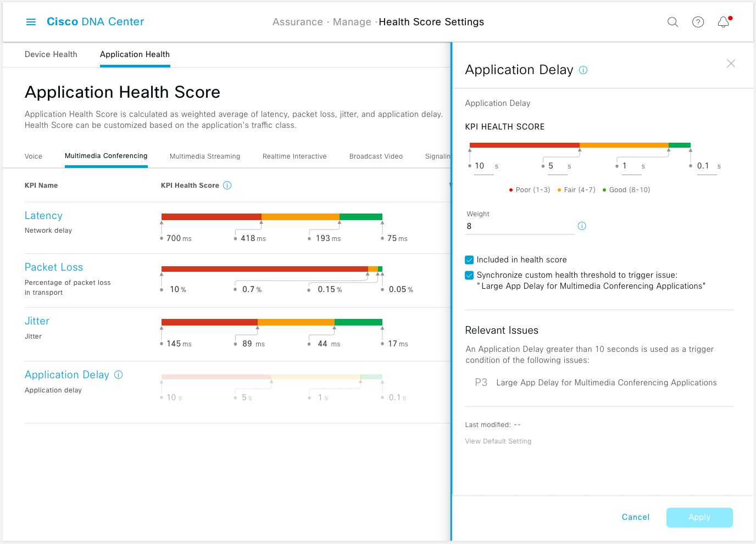Click info icon beside Application Delay link

[118, 374]
